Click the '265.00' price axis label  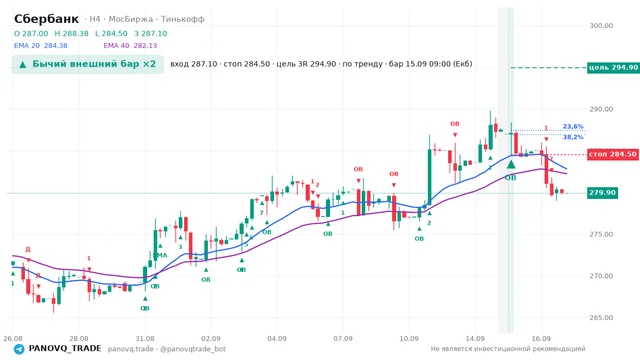point(601,318)
